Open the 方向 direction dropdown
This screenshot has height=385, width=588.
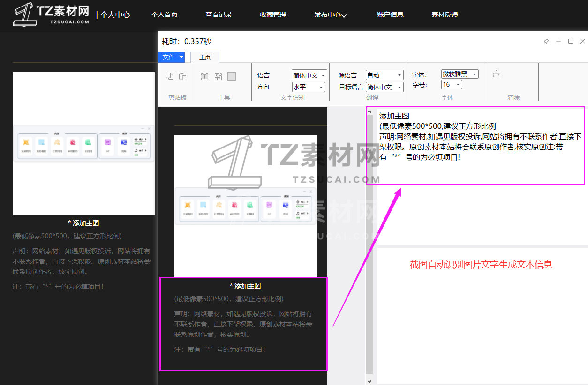point(309,87)
